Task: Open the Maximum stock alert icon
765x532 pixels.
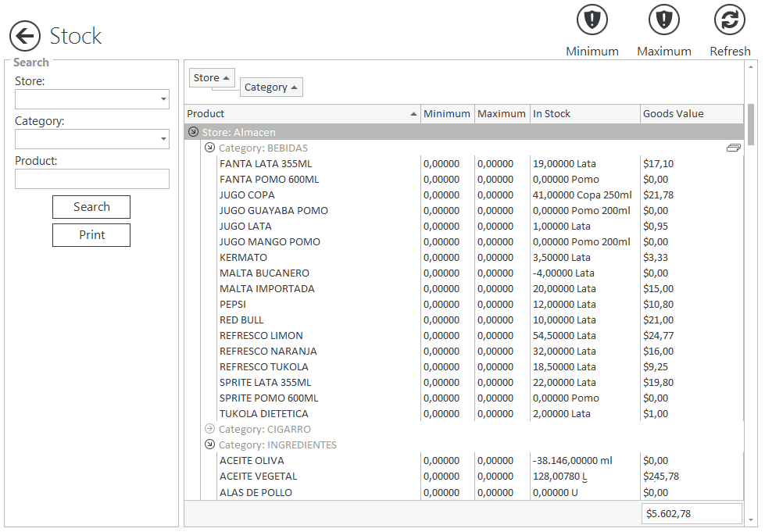Action: pyautogui.click(x=663, y=20)
